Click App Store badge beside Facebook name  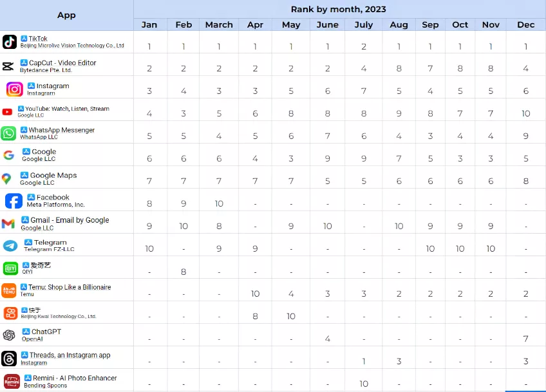[31, 197]
